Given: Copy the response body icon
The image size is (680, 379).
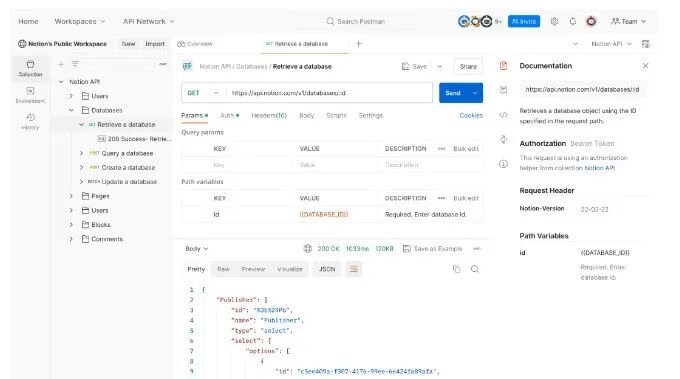Looking at the screenshot, I should 456,269.
